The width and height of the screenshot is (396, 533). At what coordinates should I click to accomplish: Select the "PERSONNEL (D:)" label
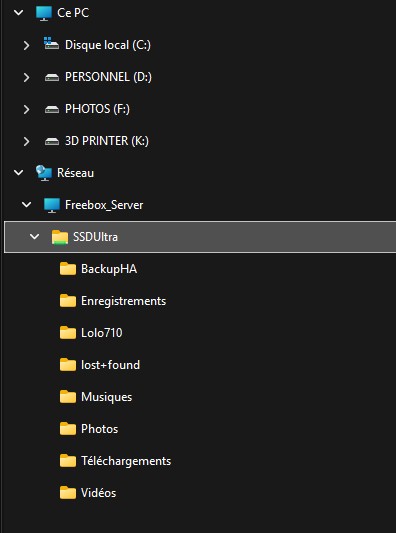click(108, 77)
